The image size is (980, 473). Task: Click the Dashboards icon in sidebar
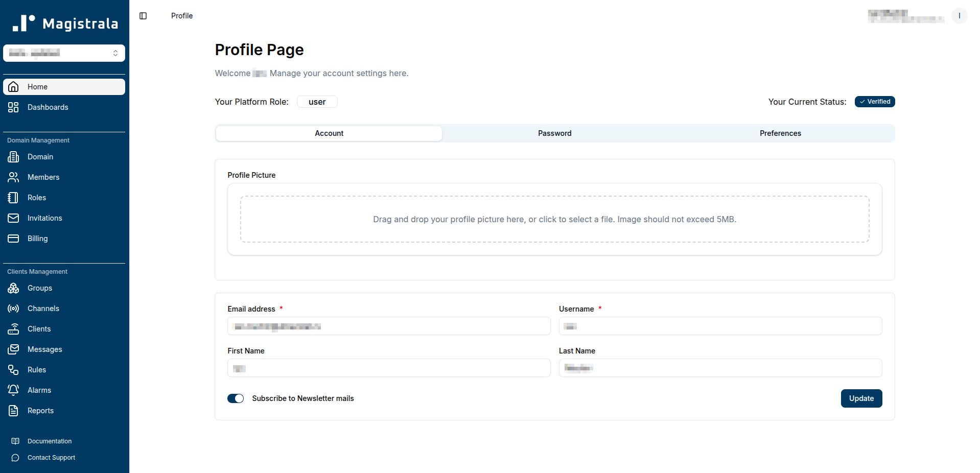click(13, 107)
